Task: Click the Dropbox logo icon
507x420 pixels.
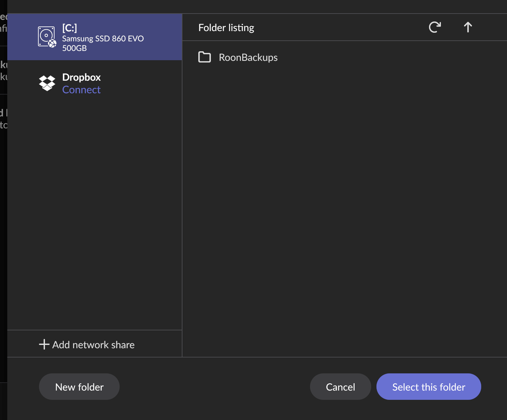Action: tap(47, 83)
